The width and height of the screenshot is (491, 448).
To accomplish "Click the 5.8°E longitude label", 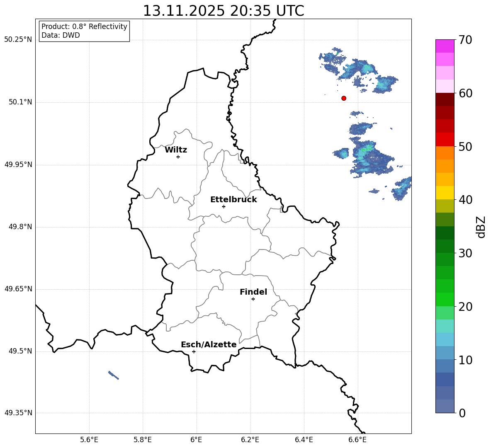I will (143, 440).
